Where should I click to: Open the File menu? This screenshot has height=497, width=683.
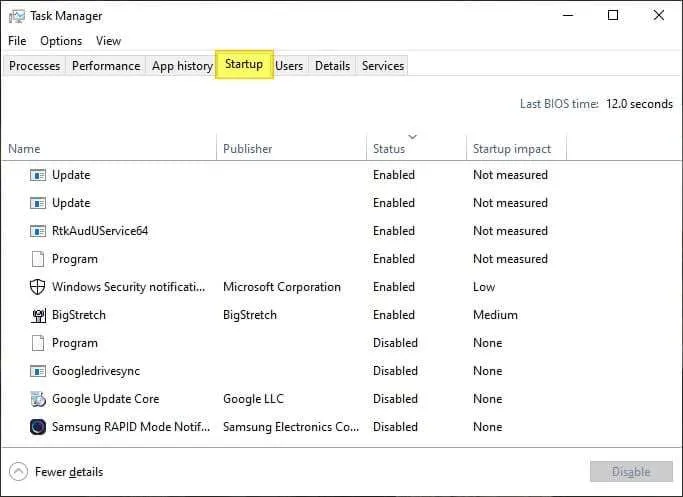[17, 41]
